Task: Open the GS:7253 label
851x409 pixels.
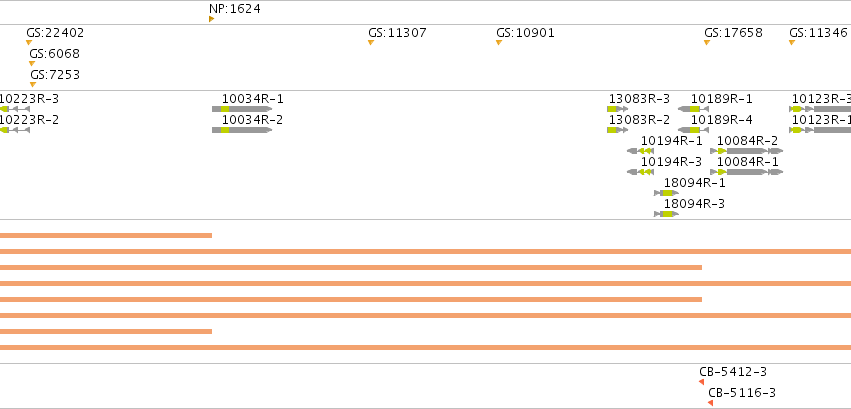Action: coord(55,75)
